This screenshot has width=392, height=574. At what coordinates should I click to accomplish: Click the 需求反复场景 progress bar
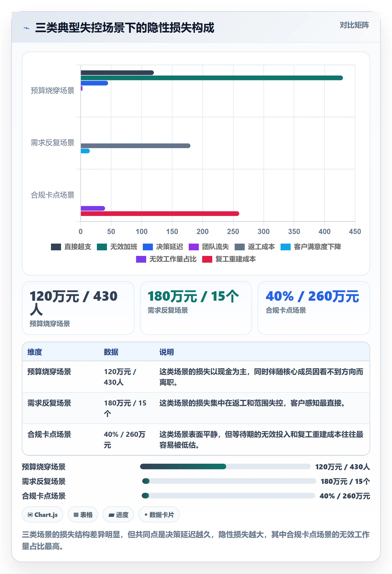click(229, 481)
